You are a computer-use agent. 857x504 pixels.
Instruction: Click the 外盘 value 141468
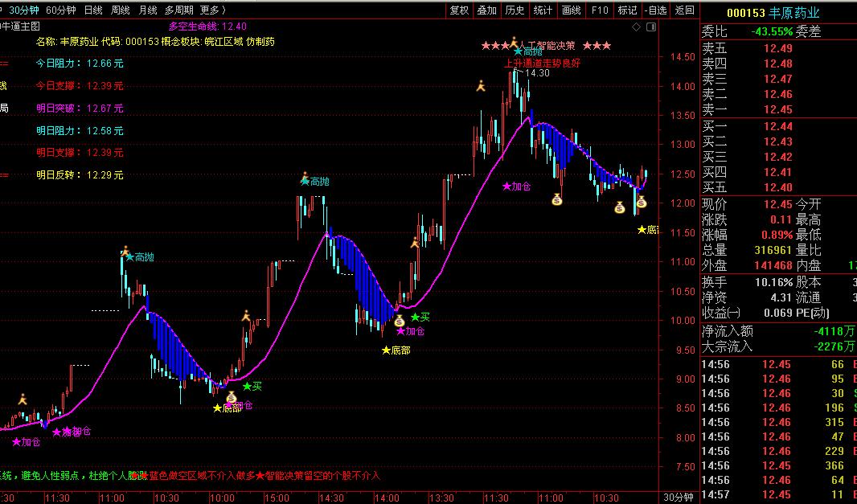[773, 266]
